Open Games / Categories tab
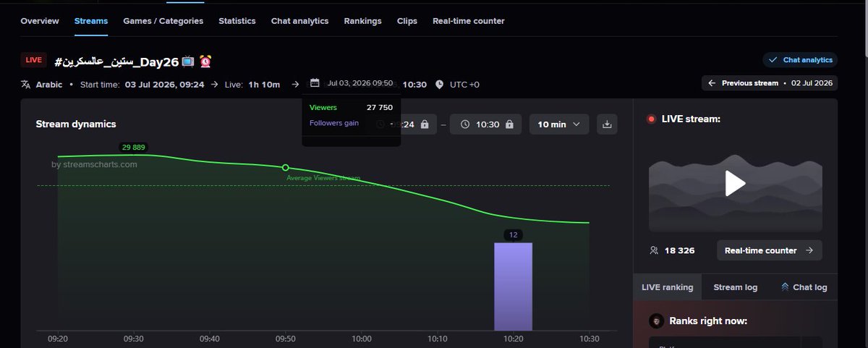The width and height of the screenshot is (868, 348). pos(163,21)
